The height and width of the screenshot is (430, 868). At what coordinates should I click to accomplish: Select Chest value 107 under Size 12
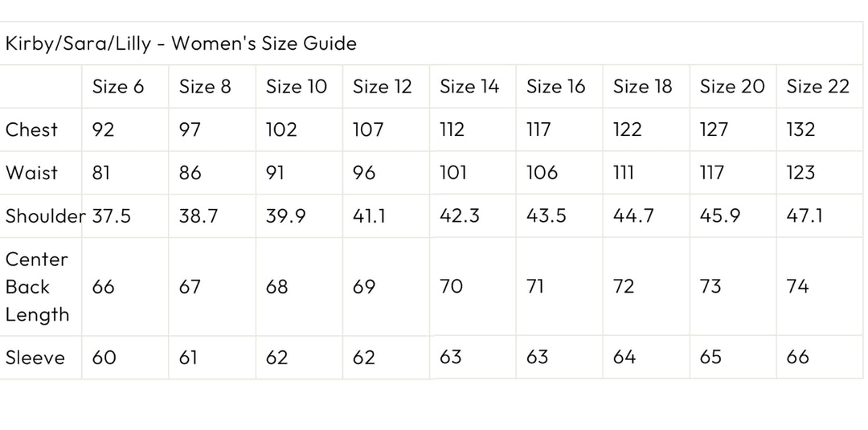tap(368, 130)
